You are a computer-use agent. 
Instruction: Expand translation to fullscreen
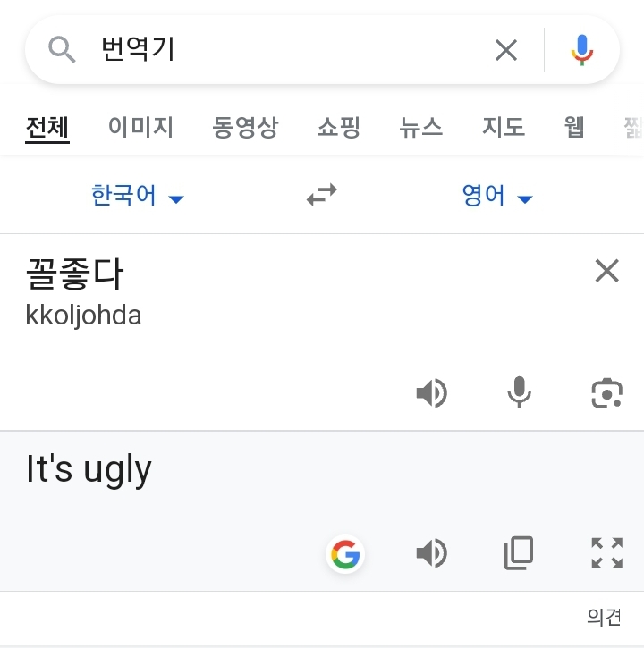(606, 554)
